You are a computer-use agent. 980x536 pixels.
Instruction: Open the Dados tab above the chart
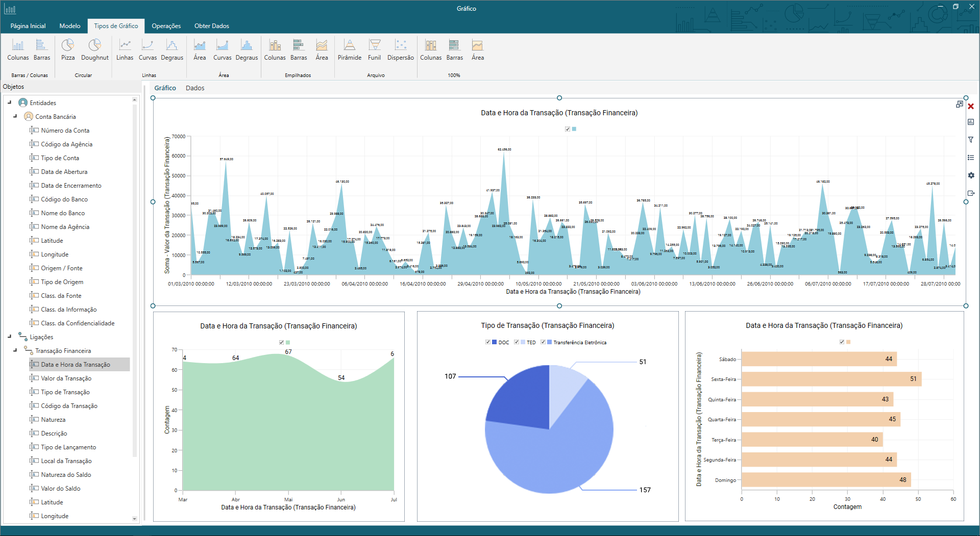point(194,88)
